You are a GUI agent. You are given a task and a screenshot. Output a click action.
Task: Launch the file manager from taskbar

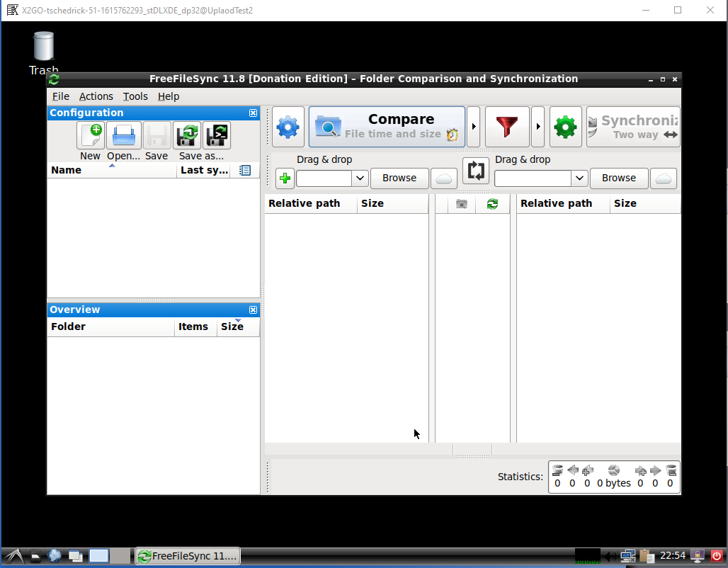click(35, 556)
